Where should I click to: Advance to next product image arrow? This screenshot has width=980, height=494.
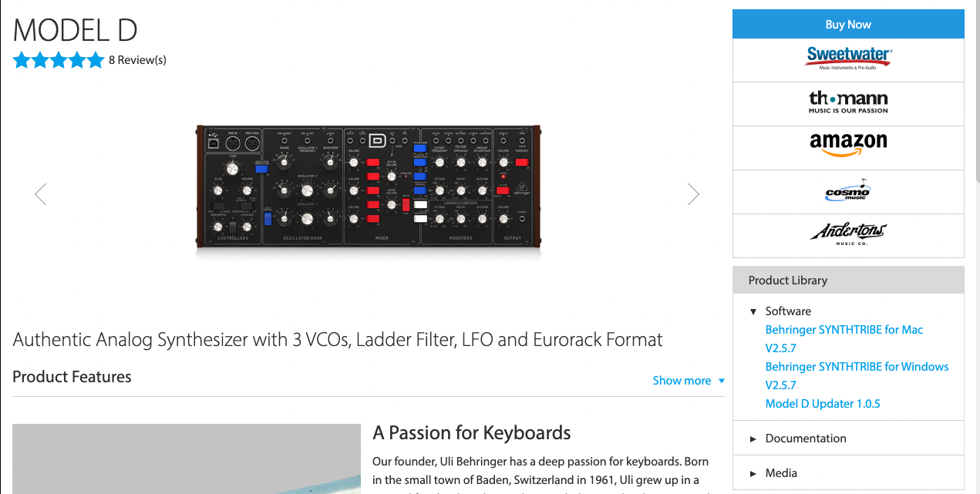point(693,194)
